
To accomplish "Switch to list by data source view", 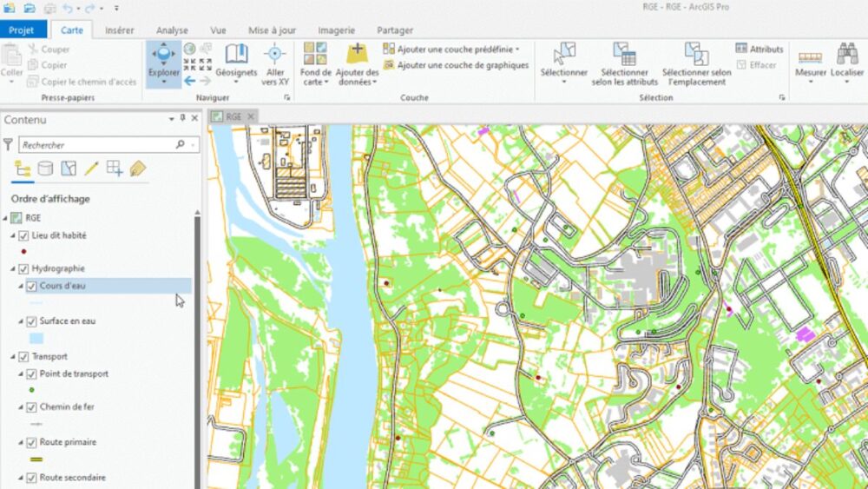I will click(45, 169).
